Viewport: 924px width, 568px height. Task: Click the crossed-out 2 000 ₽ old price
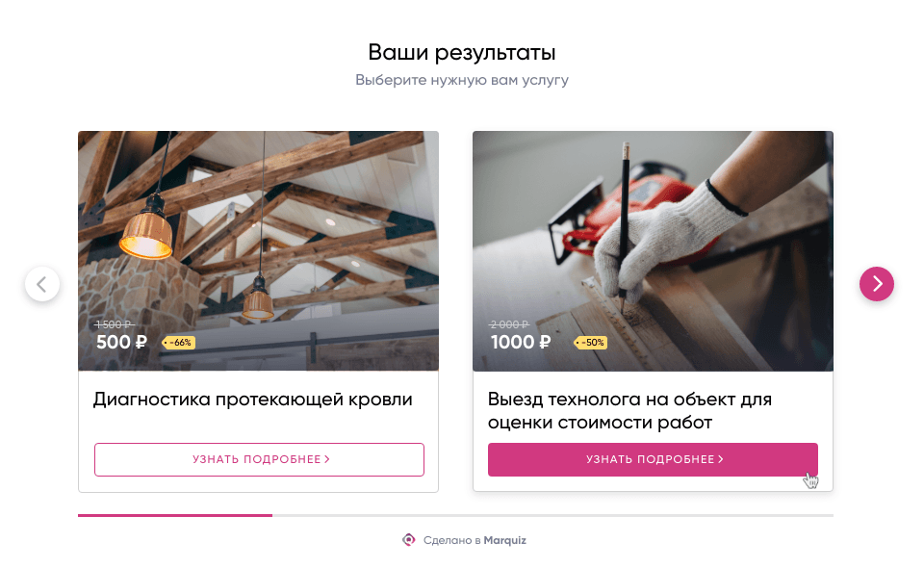point(510,324)
